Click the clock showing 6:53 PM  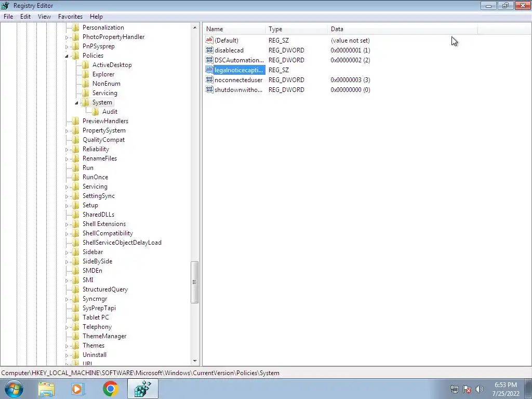tap(506, 385)
